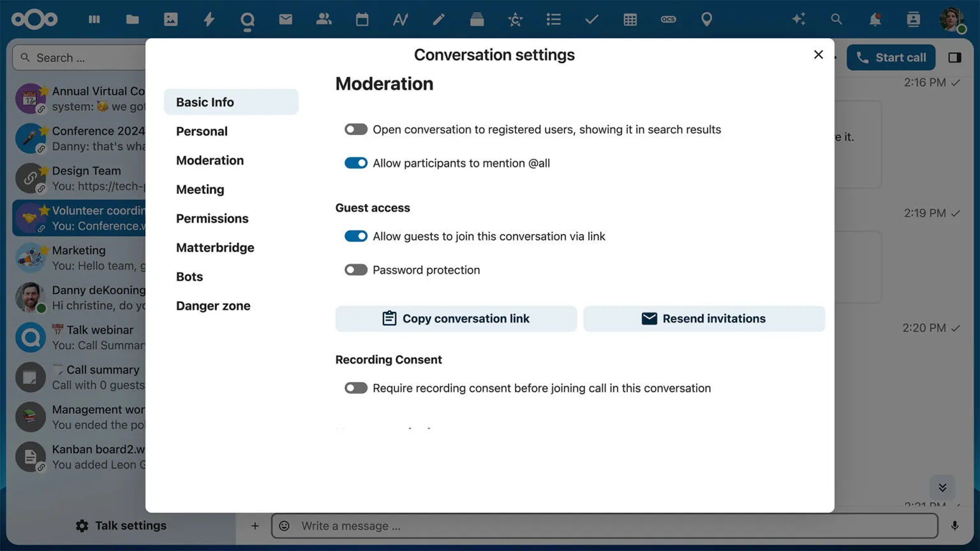Open the Photos app from the top bar
Screen dimensions: 980x551
pos(171,19)
